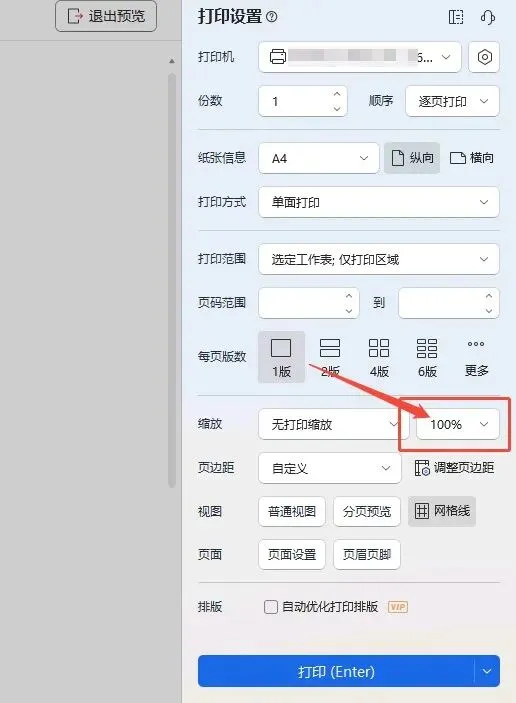Click the Exit Preview (退出预览) button
This screenshot has height=703, width=516.
click(x=106, y=17)
